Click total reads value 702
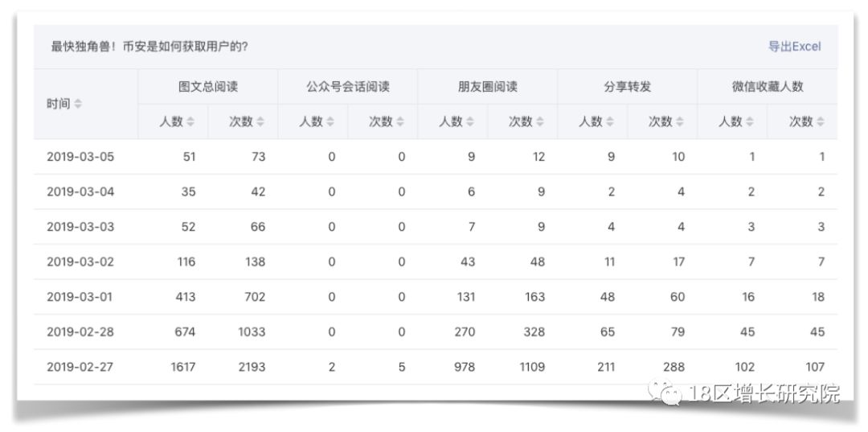 pos(256,297)
